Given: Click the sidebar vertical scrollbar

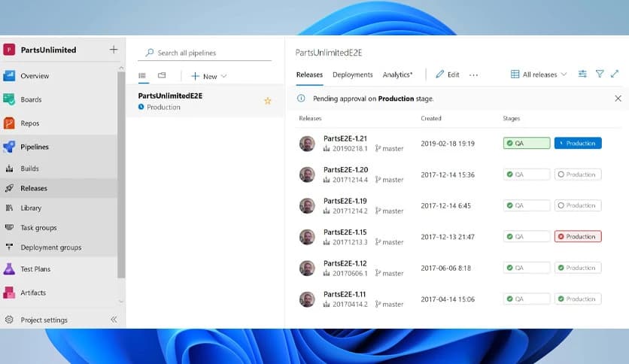Looking at the screenshot, I should (x=121, y=174).
